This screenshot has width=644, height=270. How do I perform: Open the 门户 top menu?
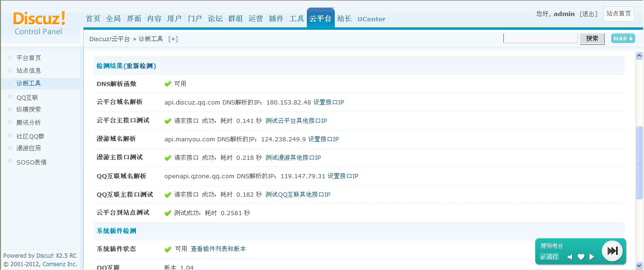[x=195, y=19]
